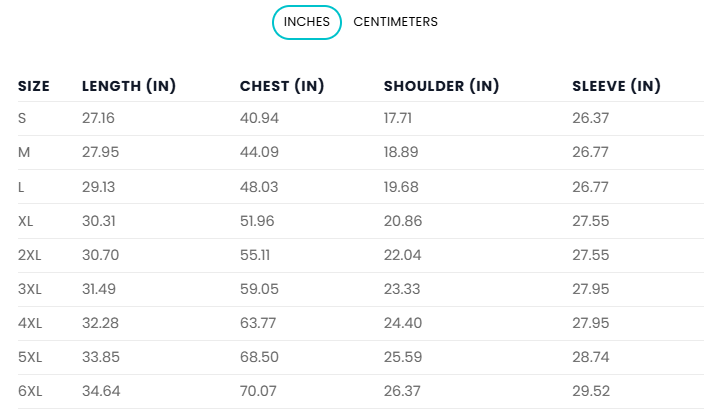Viewport: 722px width, 409px height.
Task: Select the CHEST (IN) column header
Action: 282,86
